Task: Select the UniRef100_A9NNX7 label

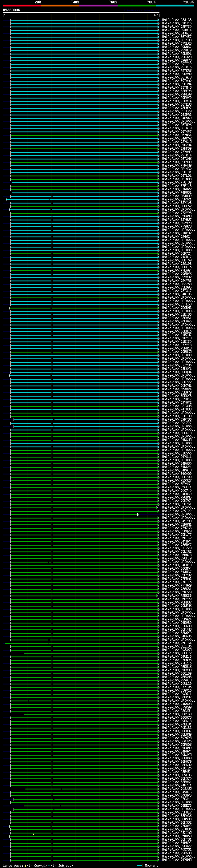Action: click(x=177, y=47)
